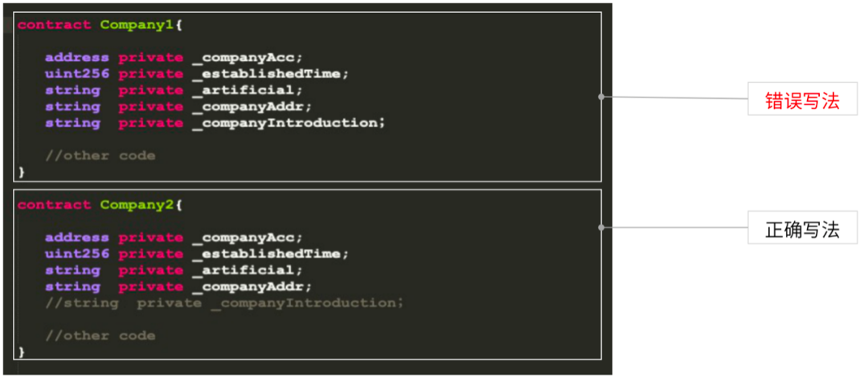
Task: Click //other code comment in Company1
Action: [100, 156]
